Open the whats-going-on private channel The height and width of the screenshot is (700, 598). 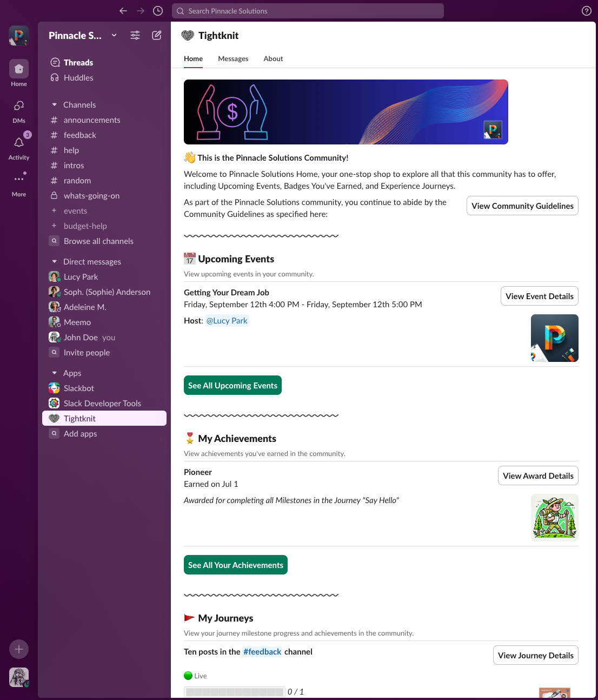[x=104, y=196]
